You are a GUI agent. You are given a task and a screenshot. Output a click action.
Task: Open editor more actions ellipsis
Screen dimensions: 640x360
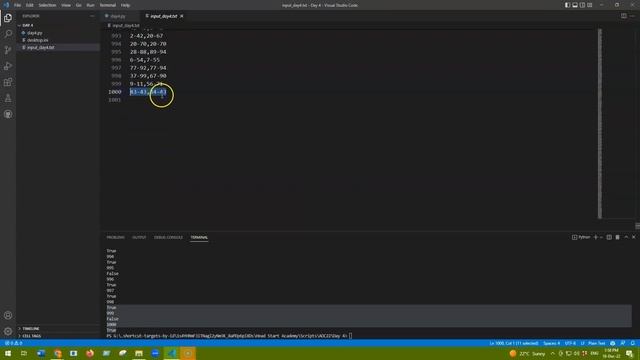pos(632,16)
